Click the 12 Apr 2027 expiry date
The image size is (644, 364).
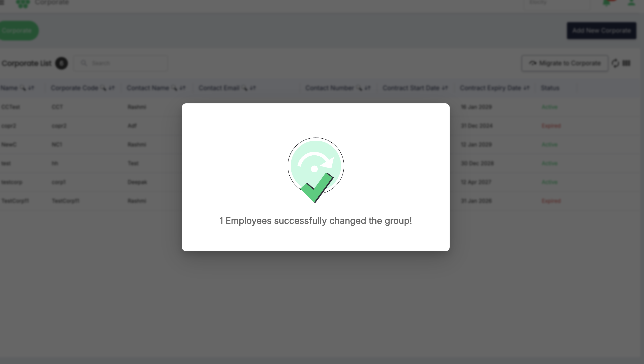(476, 182)
